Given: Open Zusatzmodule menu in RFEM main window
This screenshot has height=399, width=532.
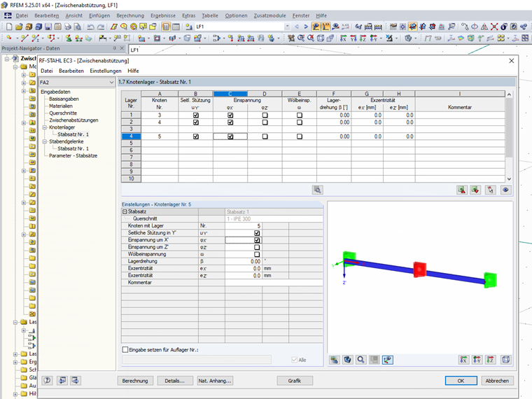Looking at the screenshot, I should click(x=269, y=15).
